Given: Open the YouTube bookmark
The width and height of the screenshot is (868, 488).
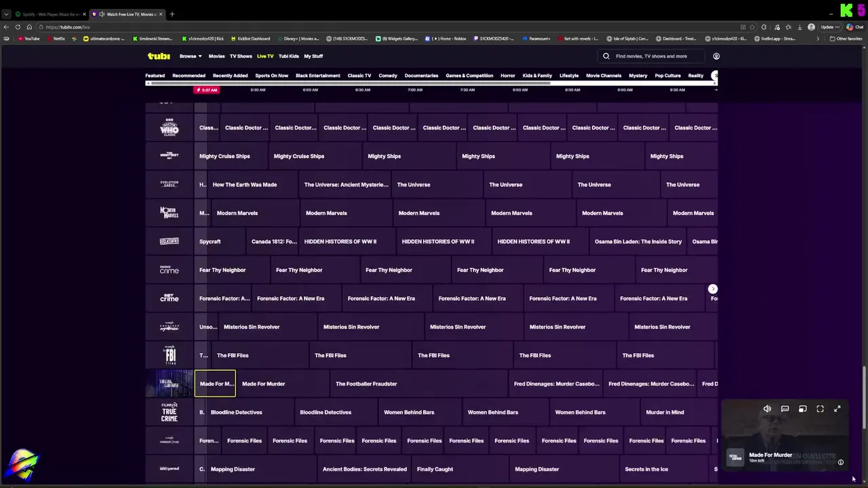Looking at the screenshot, I should pyautogui.click(x=28, y=39).
